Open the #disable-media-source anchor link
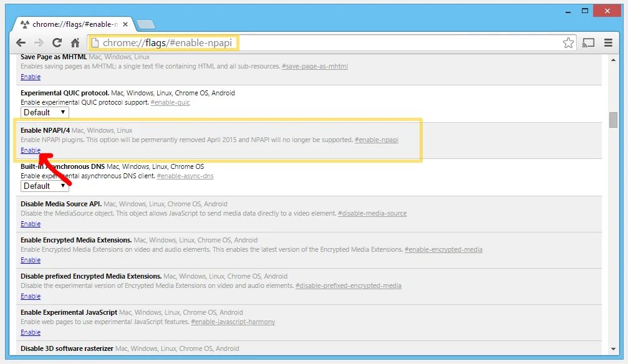The width and height of the screenshot is (628, 364). [372, 213]
